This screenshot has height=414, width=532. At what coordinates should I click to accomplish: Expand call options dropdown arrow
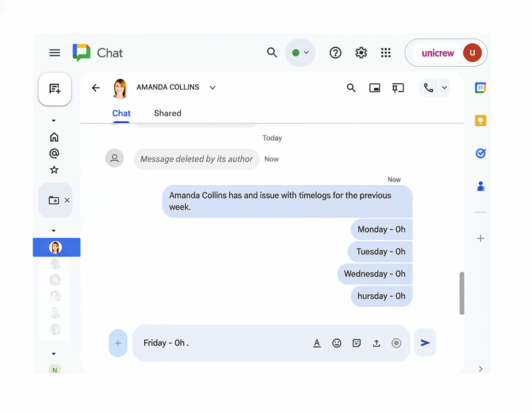tap(444, 88)
